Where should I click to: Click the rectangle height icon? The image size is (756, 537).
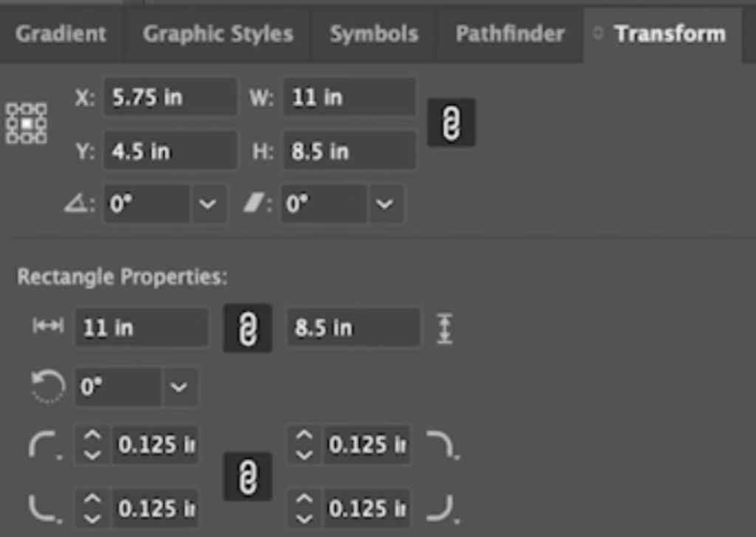click(444, 329)
